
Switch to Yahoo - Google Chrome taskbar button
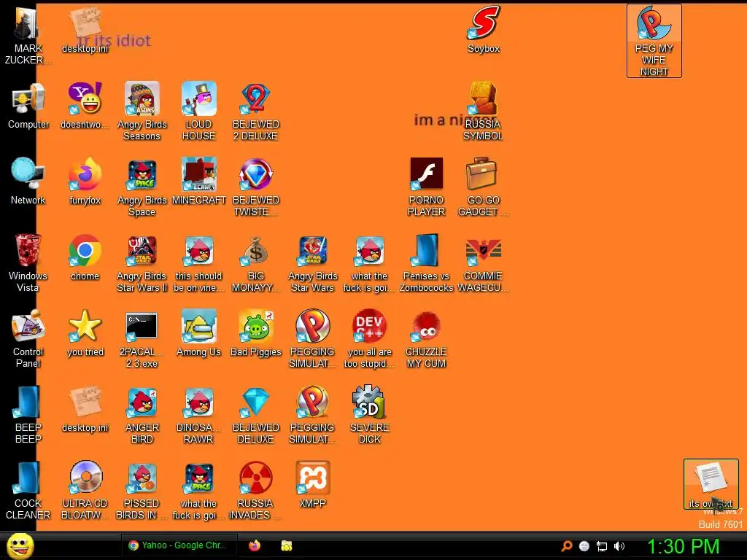(x=179, y=545)
